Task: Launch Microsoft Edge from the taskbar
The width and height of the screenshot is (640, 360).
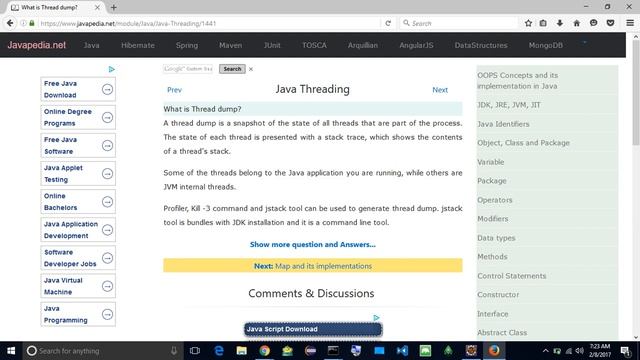Action: (219, 351)
